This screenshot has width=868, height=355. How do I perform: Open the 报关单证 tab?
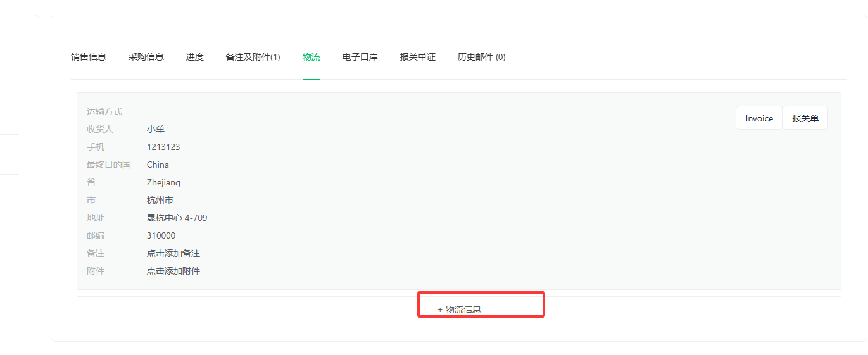[x=418, y=57]
